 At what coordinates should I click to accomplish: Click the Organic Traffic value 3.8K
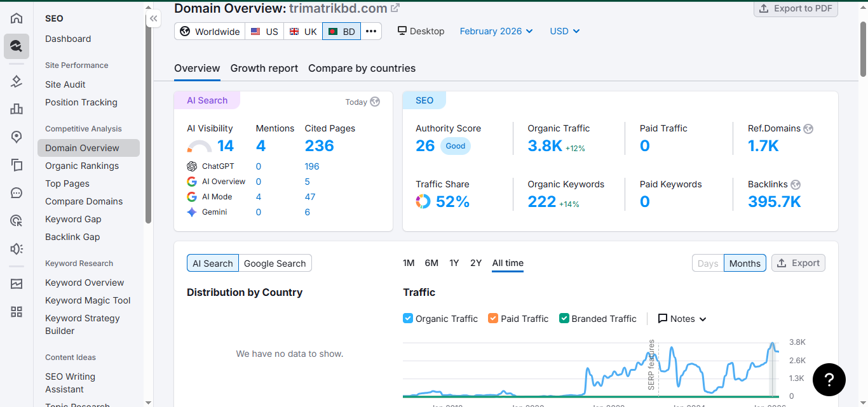[545, 146]
